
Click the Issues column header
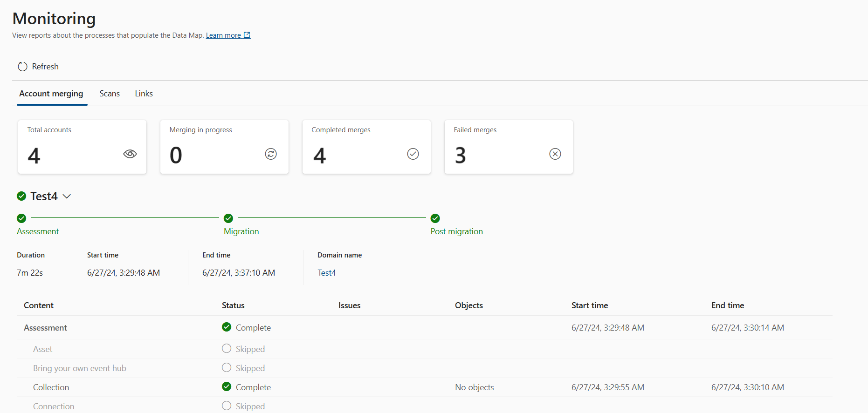350,305
